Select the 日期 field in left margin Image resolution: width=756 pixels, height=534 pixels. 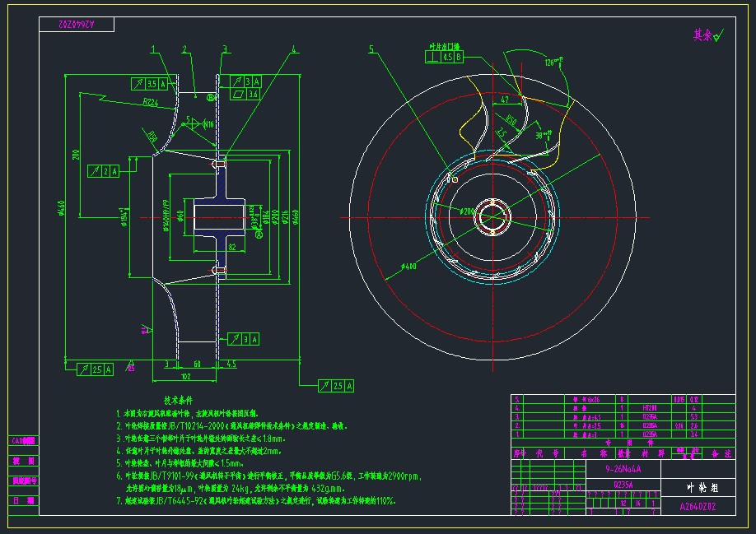coord(23,499)
